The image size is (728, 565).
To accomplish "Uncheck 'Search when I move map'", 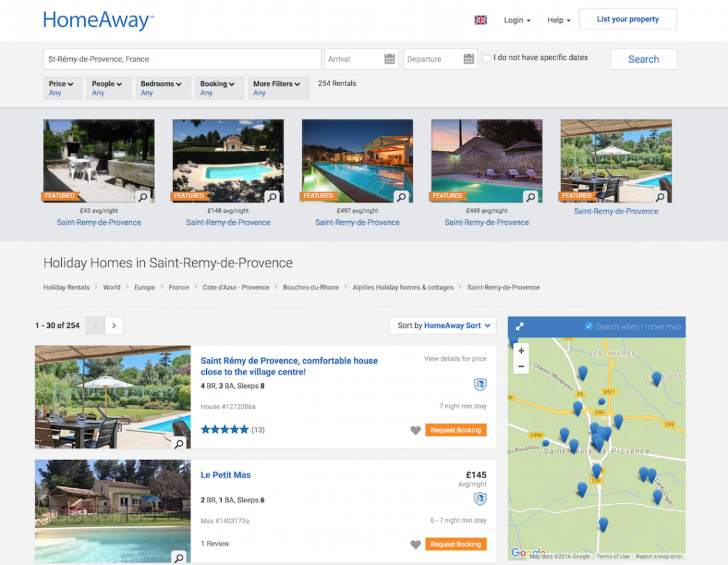I will coord(589,326).
